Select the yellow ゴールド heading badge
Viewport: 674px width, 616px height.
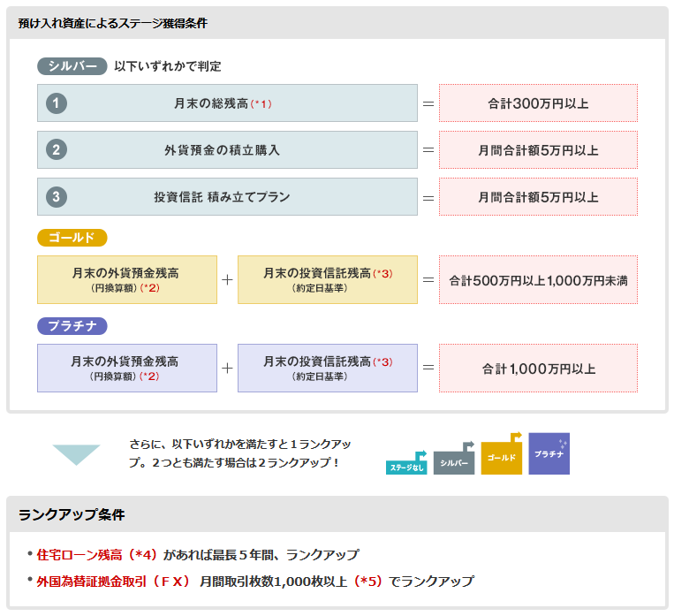pos(72,238)
